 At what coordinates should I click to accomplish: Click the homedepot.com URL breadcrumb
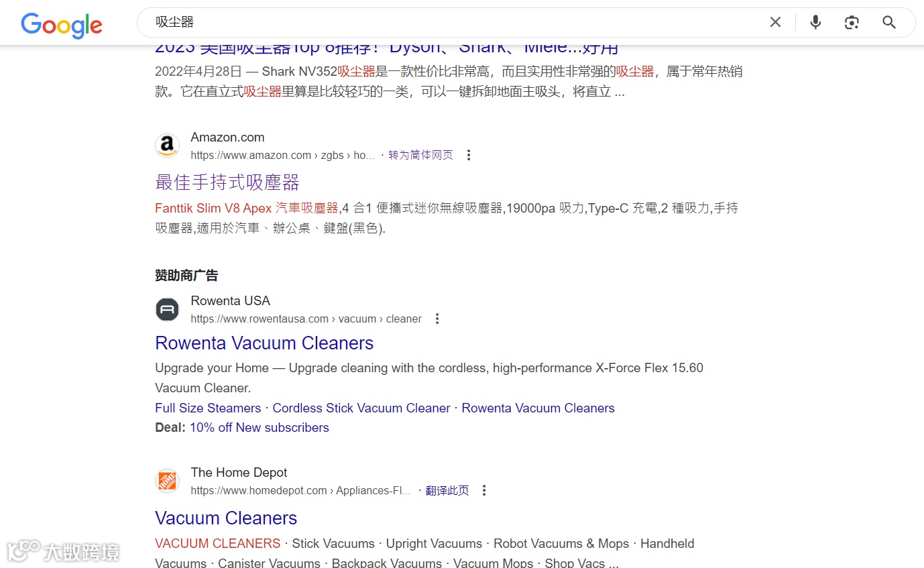point(300,490)
